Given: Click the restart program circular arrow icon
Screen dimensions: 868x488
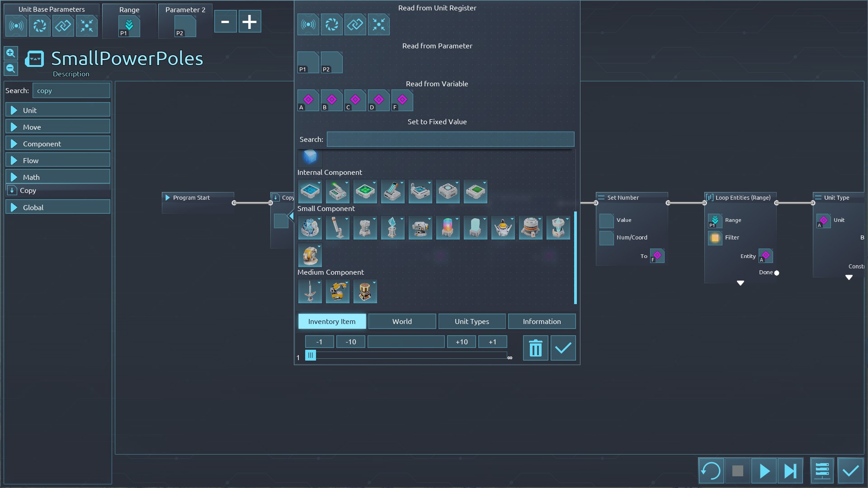Looking at the screenshot, I should point(711,471).
